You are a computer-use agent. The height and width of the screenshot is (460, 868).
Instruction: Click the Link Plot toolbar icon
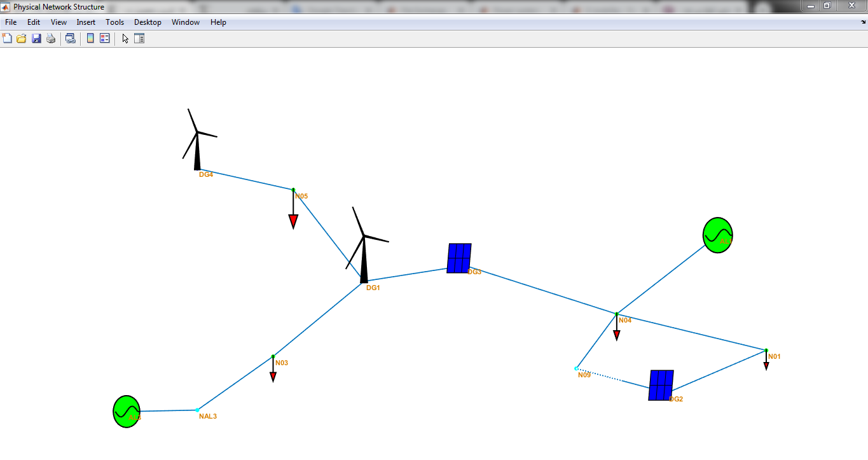pos(71,39)
